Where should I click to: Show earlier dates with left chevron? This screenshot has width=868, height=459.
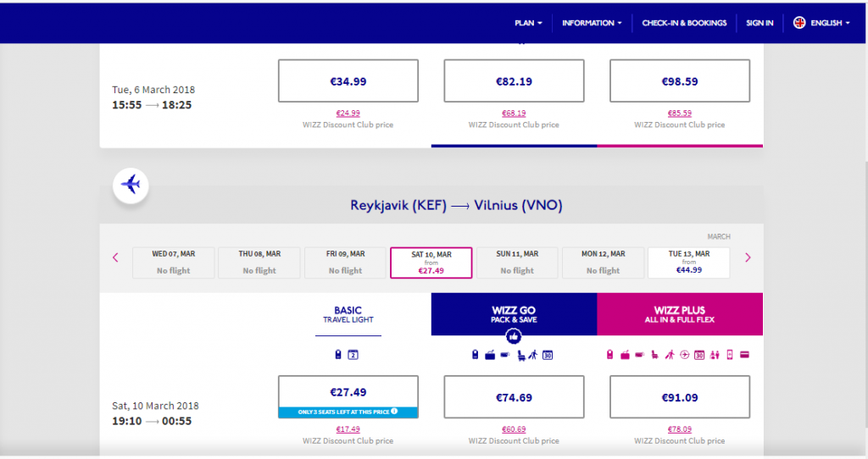pos(115,257)
